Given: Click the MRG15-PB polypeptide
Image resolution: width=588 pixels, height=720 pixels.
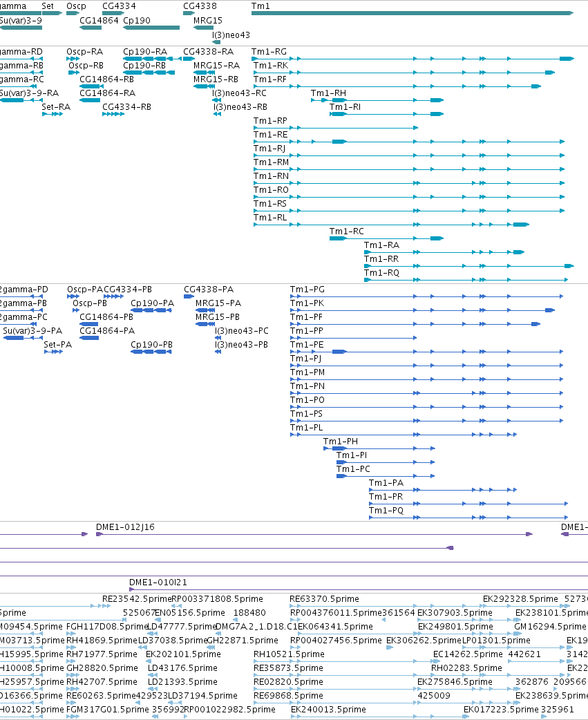Looking at the screenshot, I should click(205, 324).
